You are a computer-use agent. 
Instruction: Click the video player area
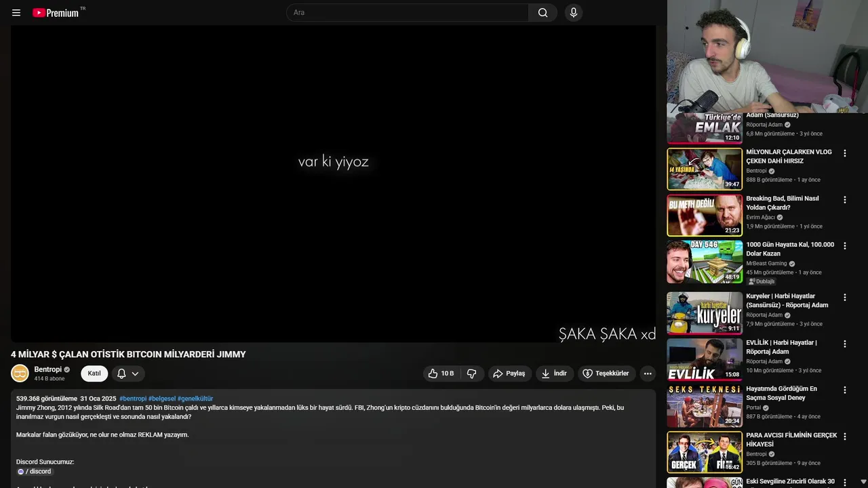pos(333,184)
